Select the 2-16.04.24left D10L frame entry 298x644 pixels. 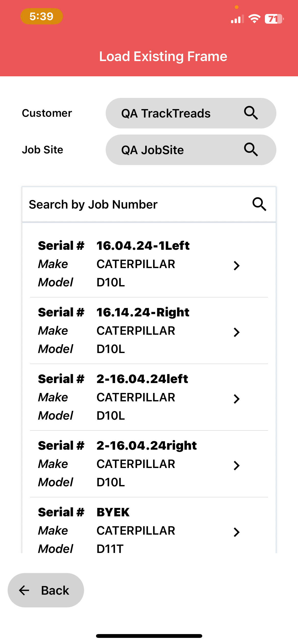(x=149, y=397)
